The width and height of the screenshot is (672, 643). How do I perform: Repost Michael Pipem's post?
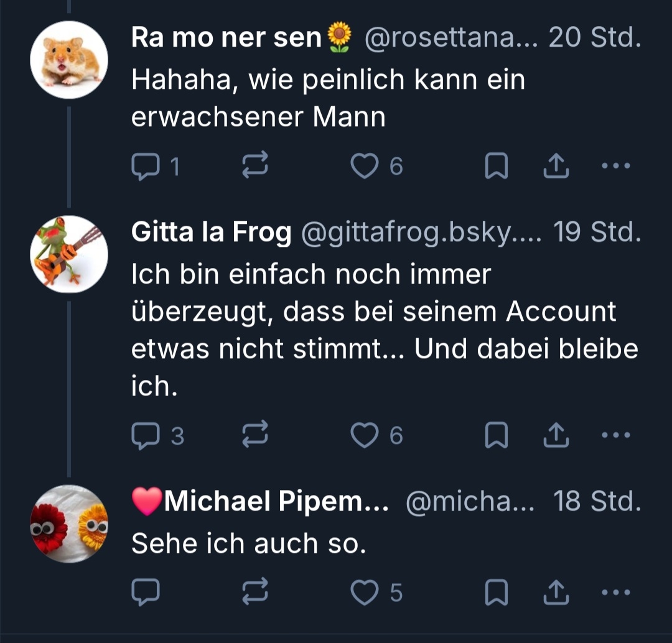pos(255,593)
